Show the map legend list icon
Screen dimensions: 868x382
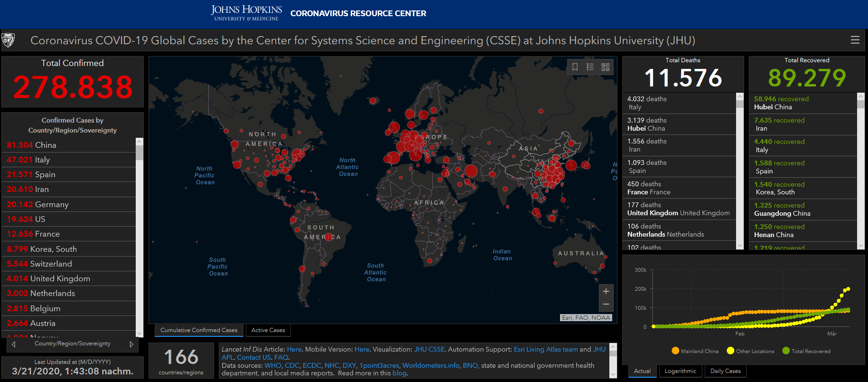590,67
